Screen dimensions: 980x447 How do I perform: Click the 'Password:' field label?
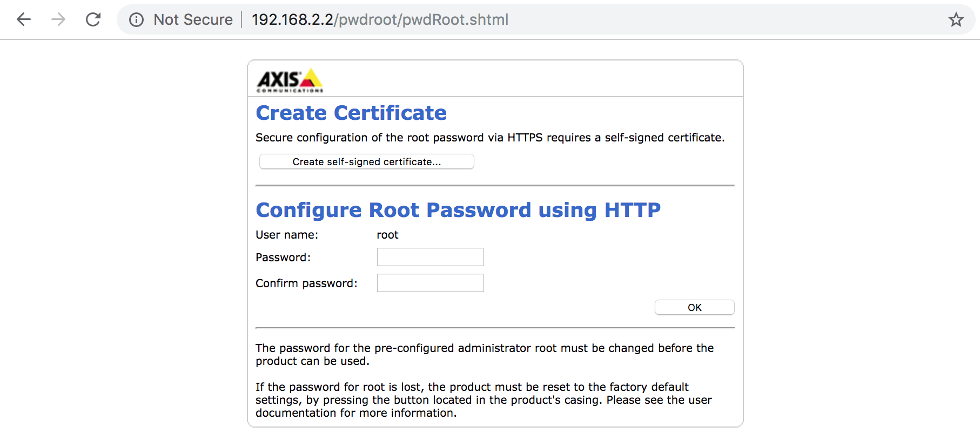point(283,258)
